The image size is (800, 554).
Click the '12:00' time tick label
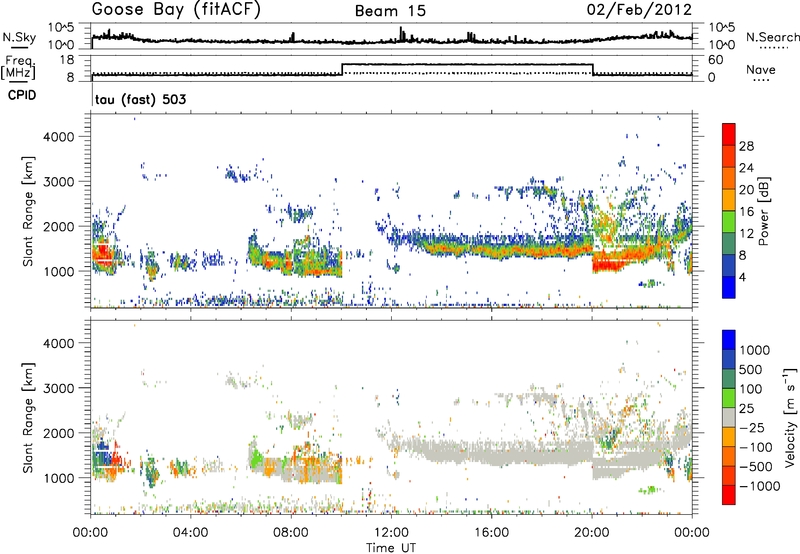coord(391,533)
